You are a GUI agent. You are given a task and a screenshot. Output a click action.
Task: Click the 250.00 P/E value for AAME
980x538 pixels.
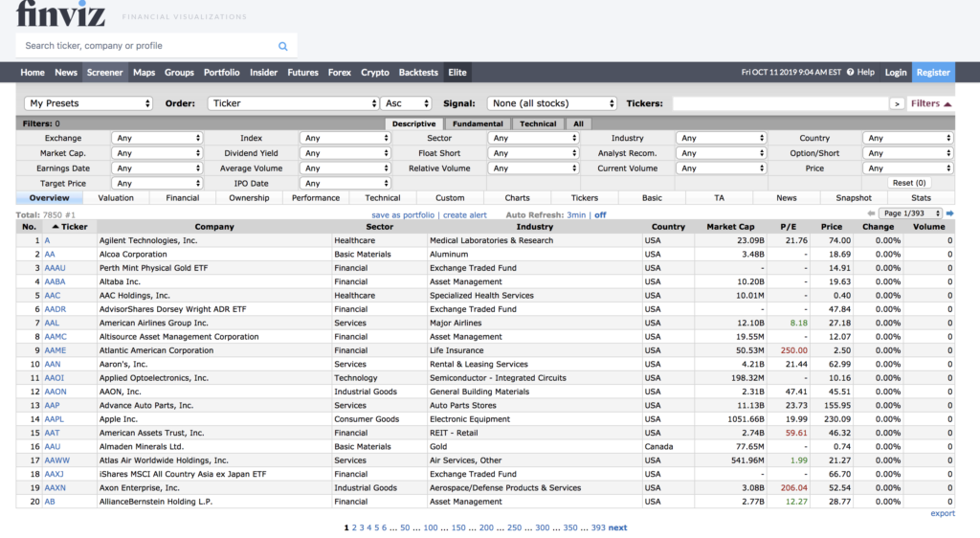pyautogui.click(x=793, y=350)
